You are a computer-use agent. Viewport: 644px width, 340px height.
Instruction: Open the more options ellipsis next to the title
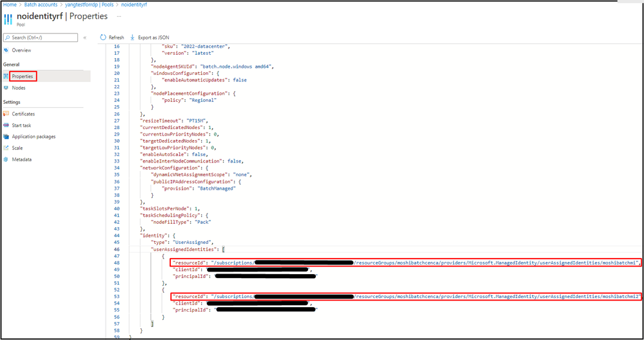click(x=119, y=16)
